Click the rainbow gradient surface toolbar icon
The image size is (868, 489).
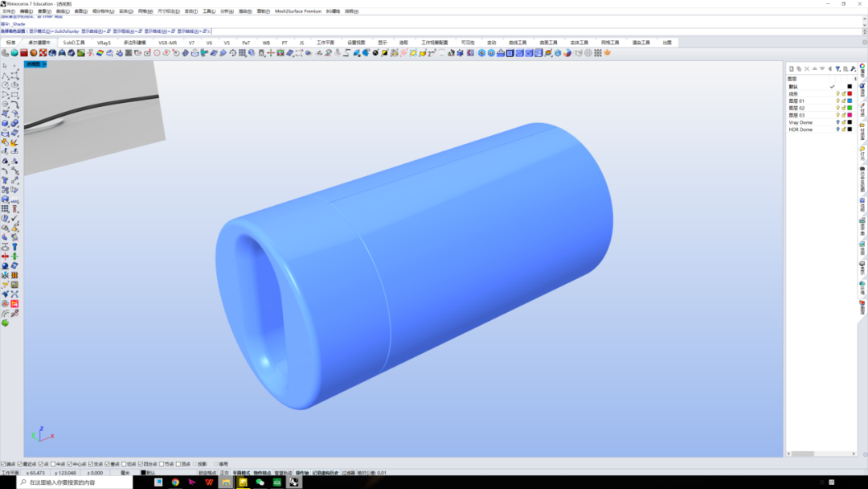coord(100,53)
